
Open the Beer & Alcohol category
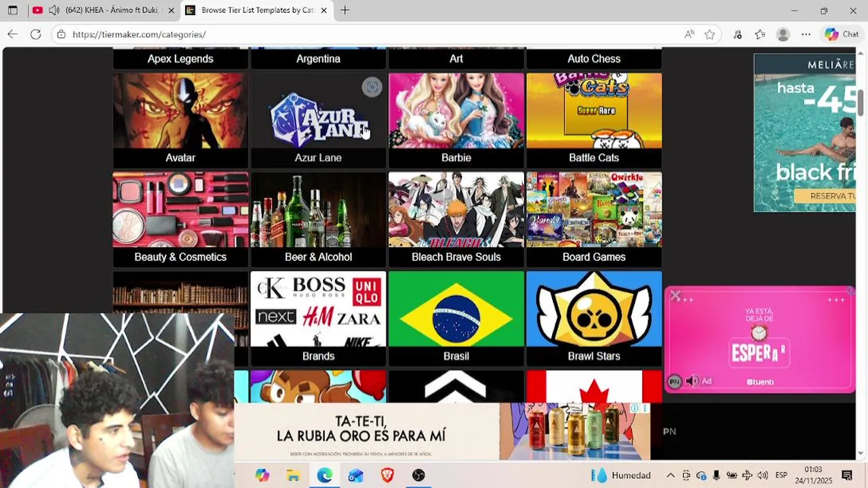pos(318,218)
